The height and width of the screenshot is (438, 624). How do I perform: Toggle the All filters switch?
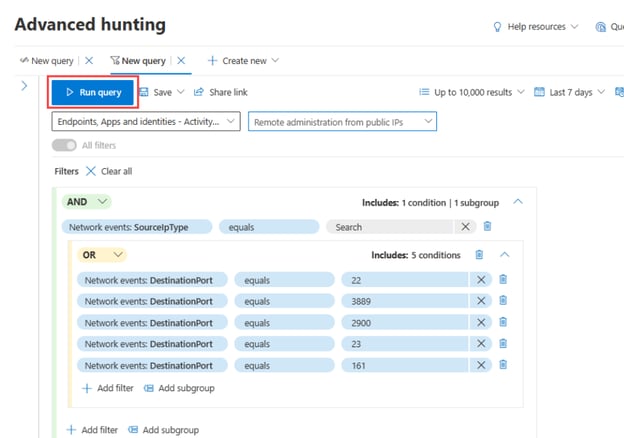pos(64,145)
